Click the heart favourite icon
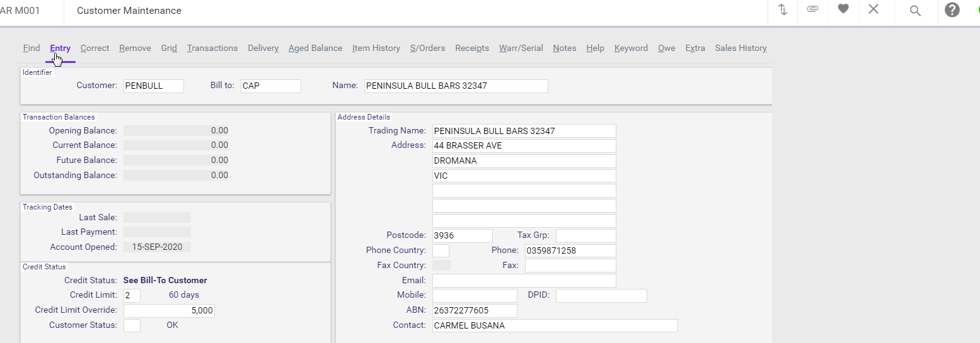980x343 pixels. (843, 9)
